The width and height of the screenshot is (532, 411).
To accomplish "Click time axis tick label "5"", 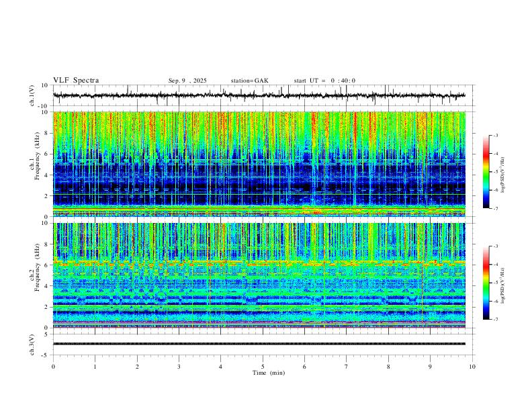I will point(263,367).
